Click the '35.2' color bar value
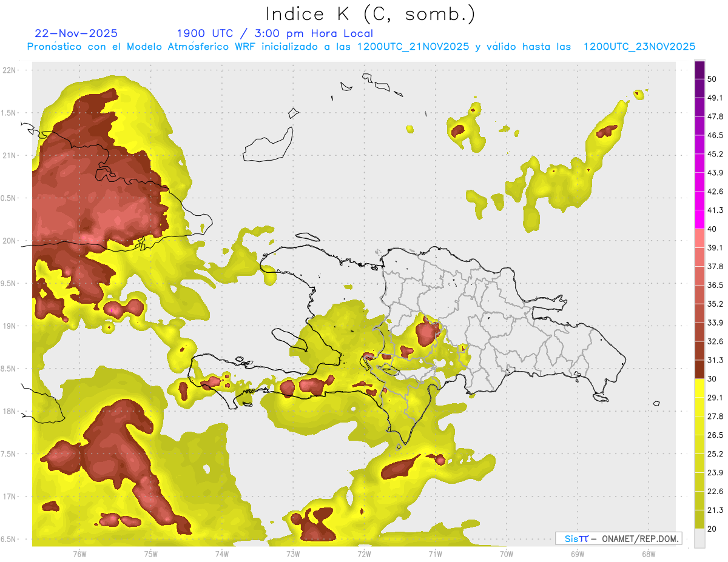This screenshot has width=728, height=562. tap(715, 304)
